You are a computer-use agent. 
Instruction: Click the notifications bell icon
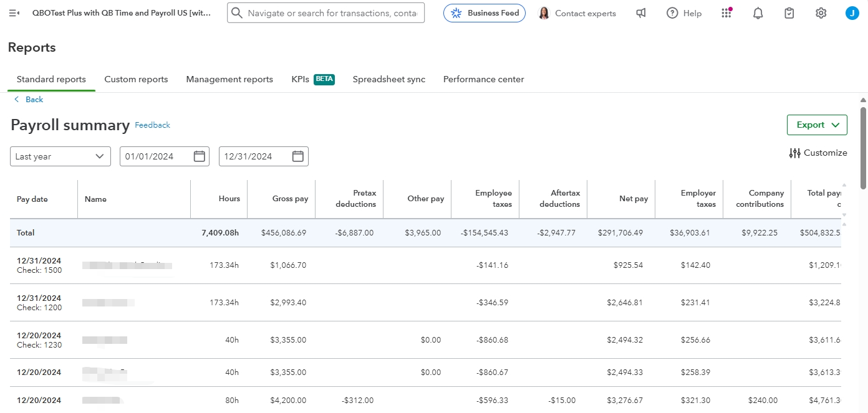pyautogui.click(x=758, y=13)
